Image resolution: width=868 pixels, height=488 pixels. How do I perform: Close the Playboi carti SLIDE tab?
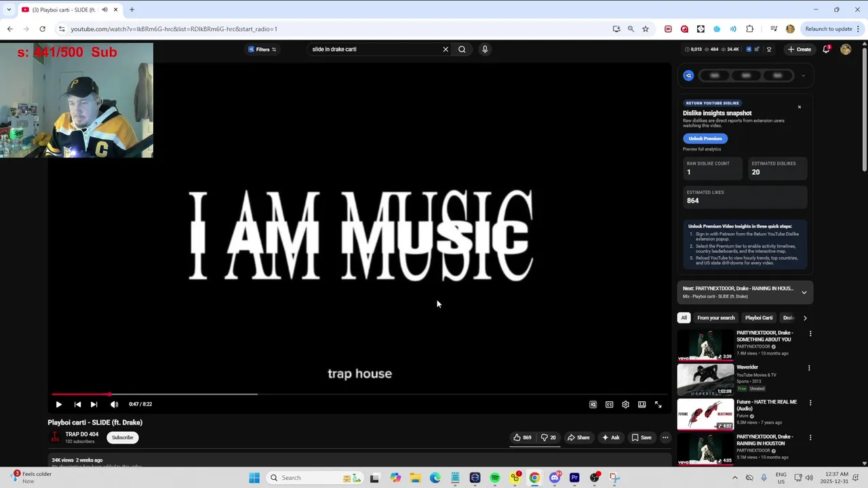pyautogui.click(x=115, y=9)
